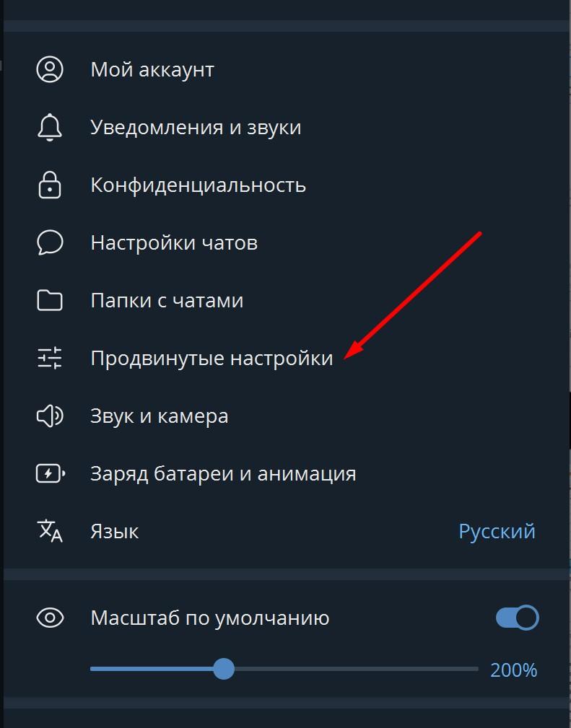Click the interface scale slider handle

point(224,669)
